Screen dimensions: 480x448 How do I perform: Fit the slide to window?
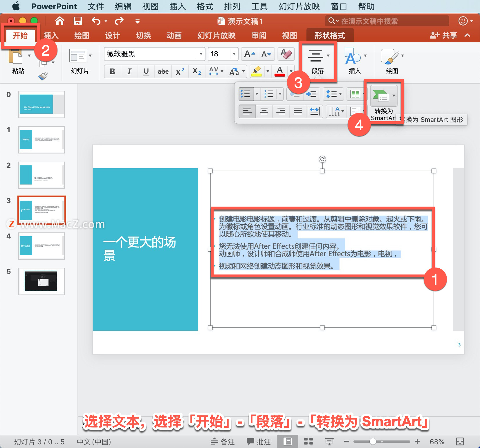point(460,441)
